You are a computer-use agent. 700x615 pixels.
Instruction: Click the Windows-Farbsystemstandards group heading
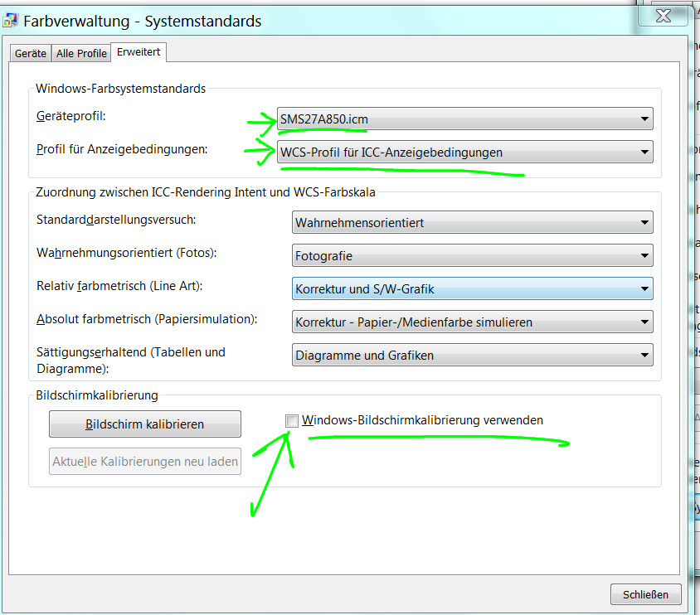click(x=120, y=88)
